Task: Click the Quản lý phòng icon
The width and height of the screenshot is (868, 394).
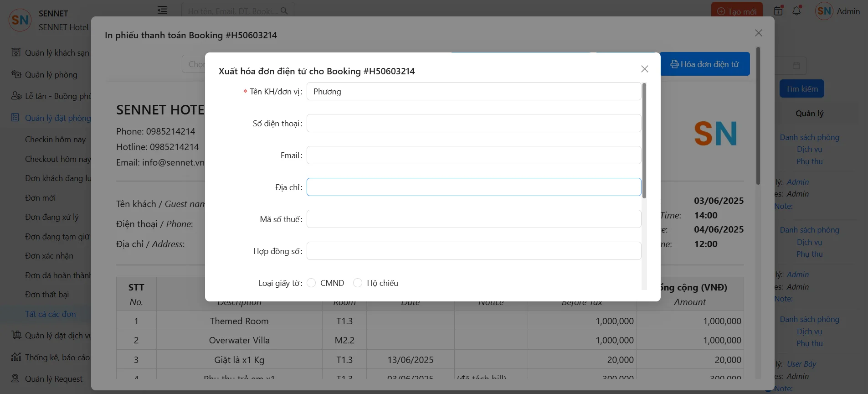Action: [16, 74]
